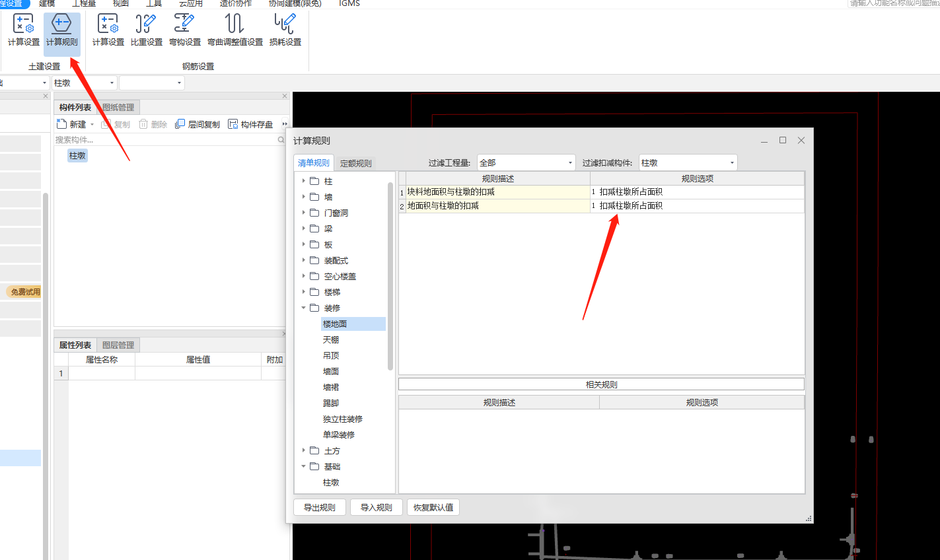Show more toolbar items overflow arrow
This screenshot has width=940, height=560.
pos(285,124)
